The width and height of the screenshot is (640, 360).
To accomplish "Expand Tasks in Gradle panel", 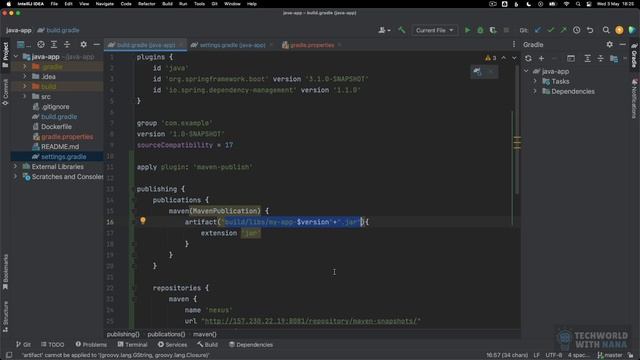I will pyautogui.click(x=535, y=81).
